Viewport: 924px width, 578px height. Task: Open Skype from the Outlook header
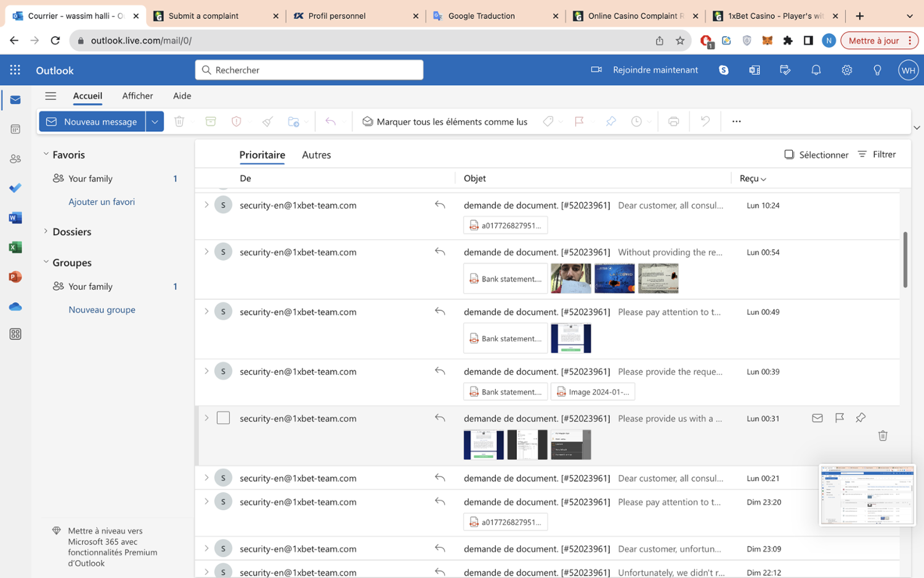[x=724, y=70]
